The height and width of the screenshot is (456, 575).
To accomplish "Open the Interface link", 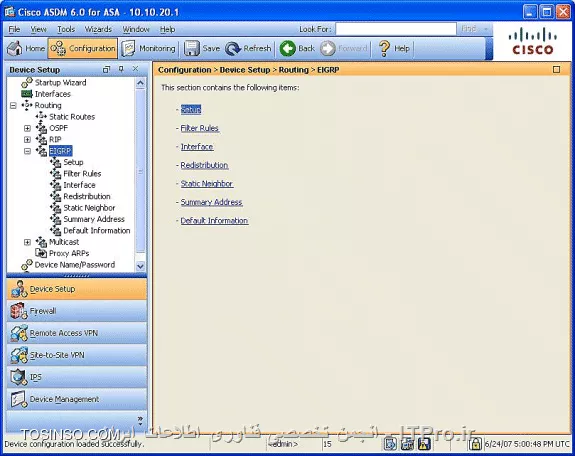I will coord(197,146).
